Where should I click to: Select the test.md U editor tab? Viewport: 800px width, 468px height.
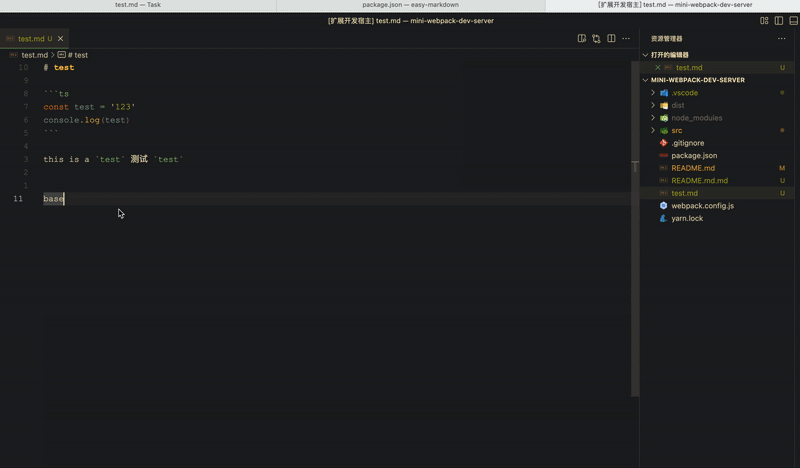click(x=35, y=38)
